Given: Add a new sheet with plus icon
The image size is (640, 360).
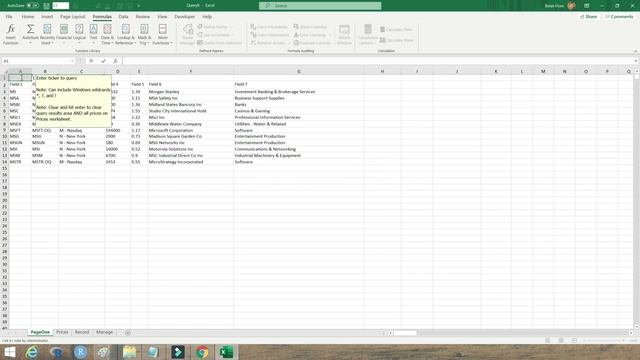Looking at the screenshot, I should 128,333.
